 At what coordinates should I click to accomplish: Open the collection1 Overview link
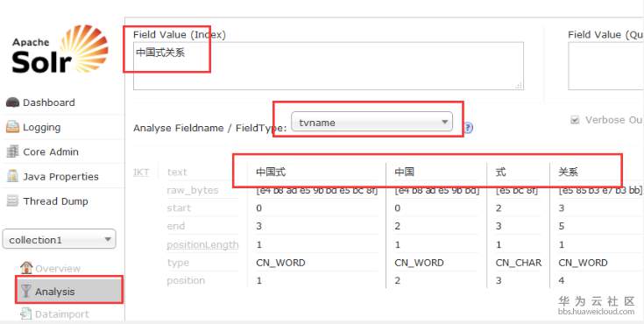(58, 268)
